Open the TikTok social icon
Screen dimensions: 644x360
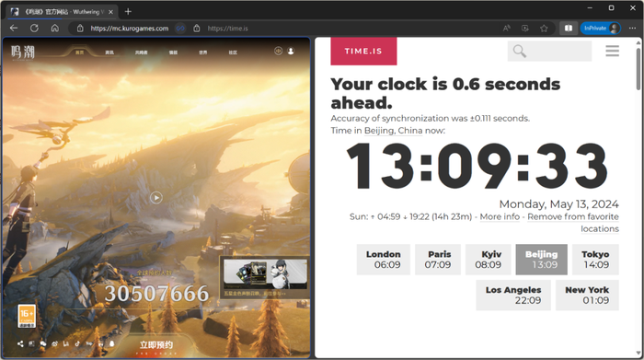tap(77, 344)
